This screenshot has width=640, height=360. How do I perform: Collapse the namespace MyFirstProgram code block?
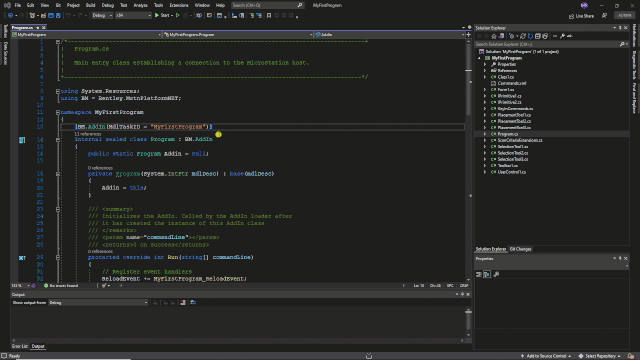click(58, 112)
